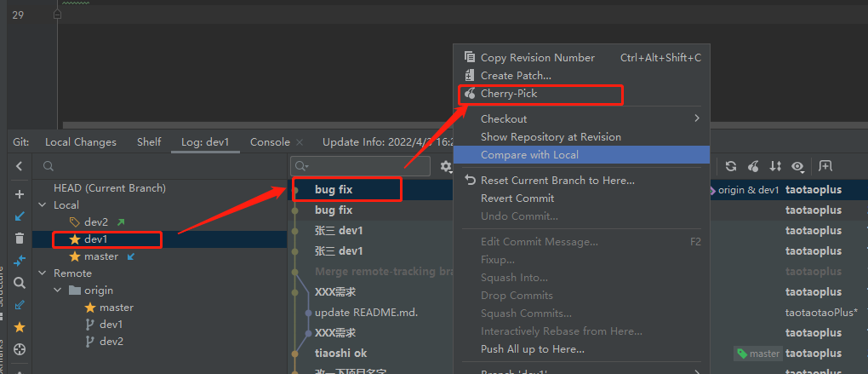
Task: Click the branches search field
Action: (161, 166)
